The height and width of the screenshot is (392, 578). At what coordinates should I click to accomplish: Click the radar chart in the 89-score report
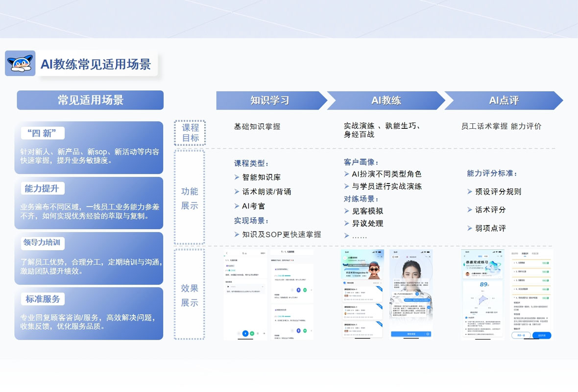483,299
